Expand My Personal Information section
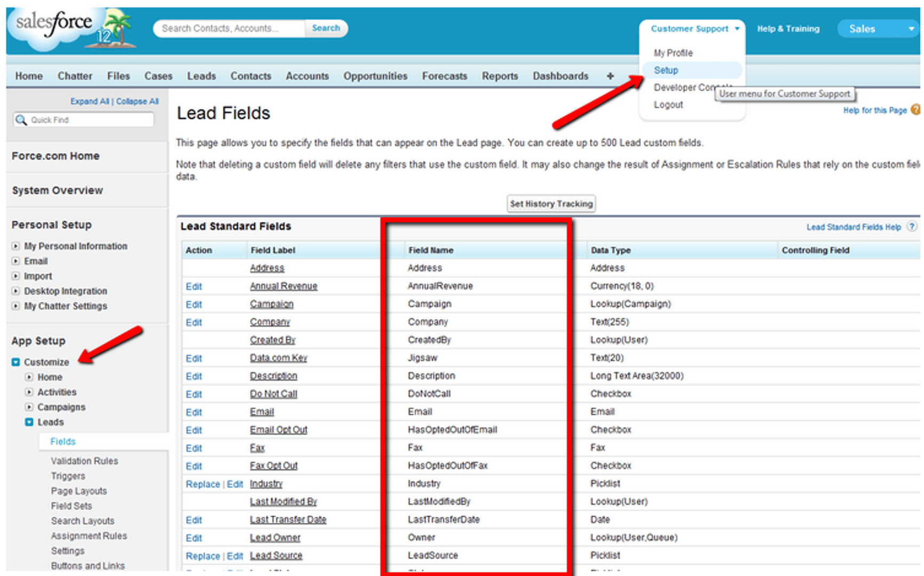Image resolution: width=924 pixels, height=576 pixels. [x=15, y=246]
